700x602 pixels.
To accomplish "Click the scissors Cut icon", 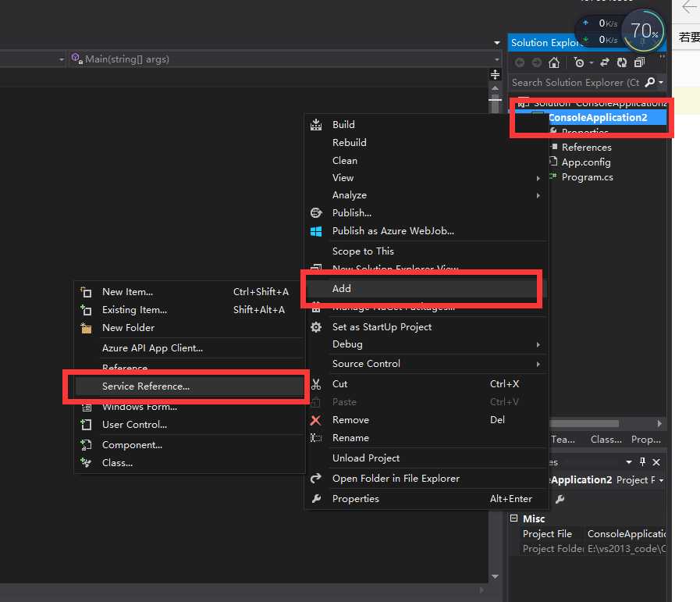I will click(x=316, y=384).
